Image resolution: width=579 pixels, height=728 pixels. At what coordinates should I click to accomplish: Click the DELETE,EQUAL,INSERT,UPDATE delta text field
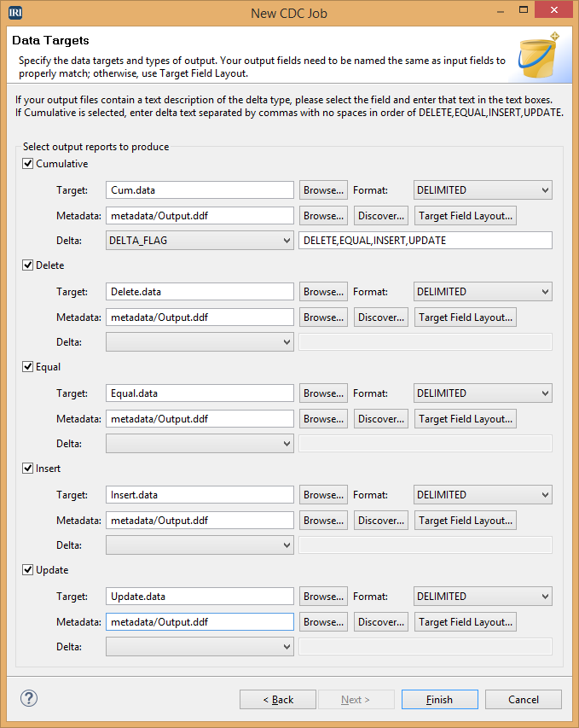coord(426,241)
